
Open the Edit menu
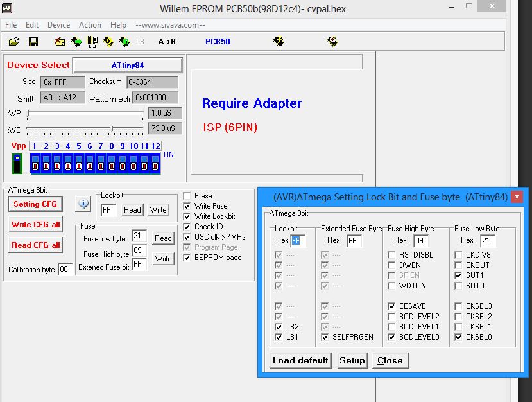coord(32,25)
